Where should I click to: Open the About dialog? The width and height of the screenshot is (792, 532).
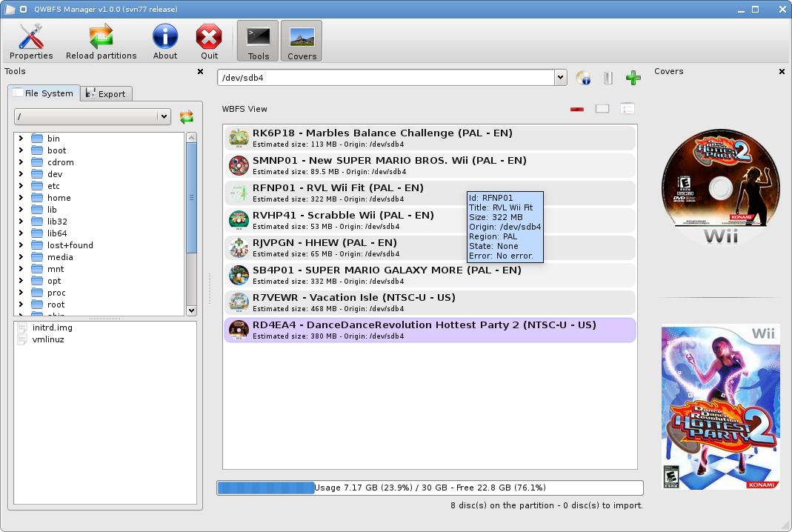(x=165, y=41)
